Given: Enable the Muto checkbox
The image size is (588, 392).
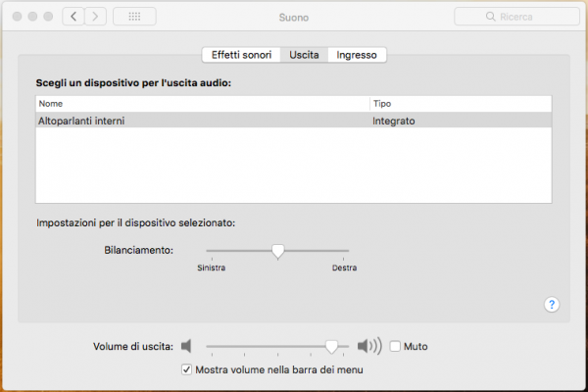Looking at the screenshot, I should tap(396, 346).
